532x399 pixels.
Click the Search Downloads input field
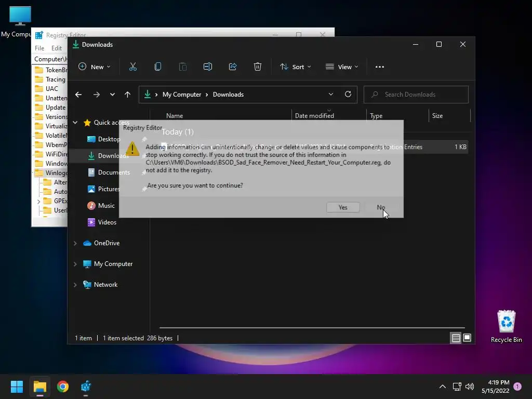tap(416, 95)
